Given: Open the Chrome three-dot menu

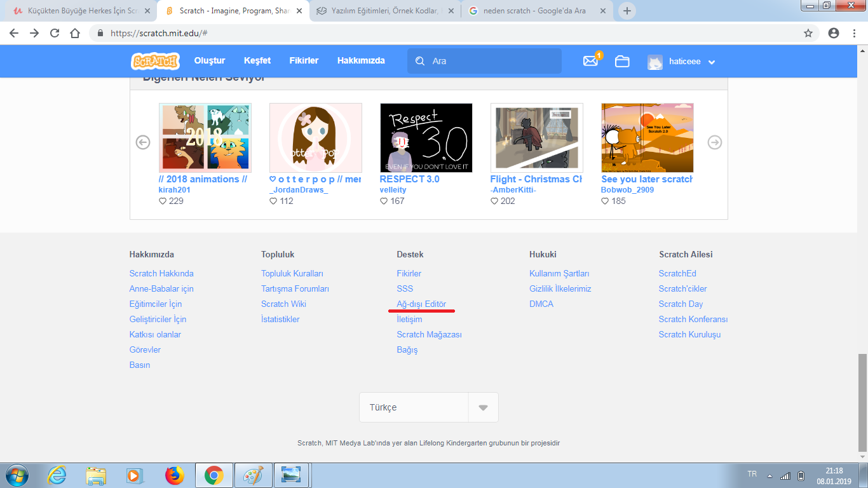Looking at the screenshot, I should pos(854,33).
